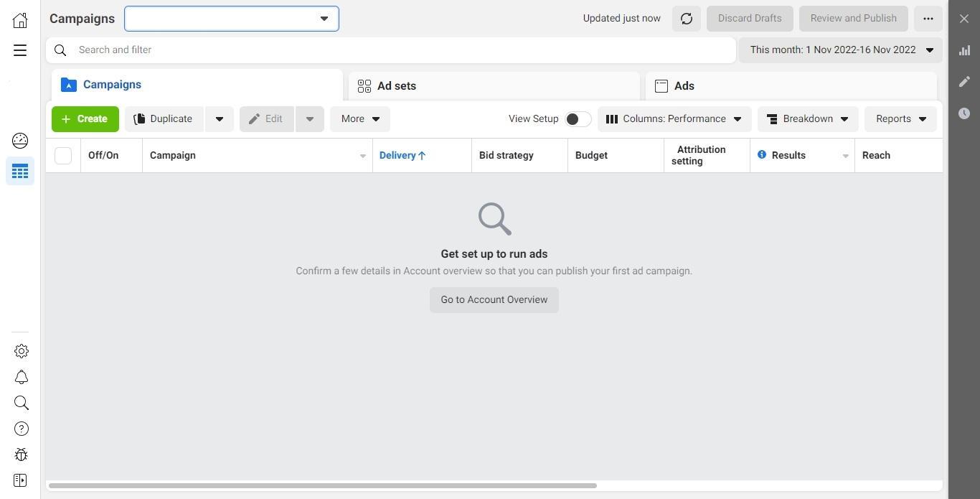This screenshot has width=980, height=499.
Task: Expand the ad account selector dropdown
Action: (231, 19)
